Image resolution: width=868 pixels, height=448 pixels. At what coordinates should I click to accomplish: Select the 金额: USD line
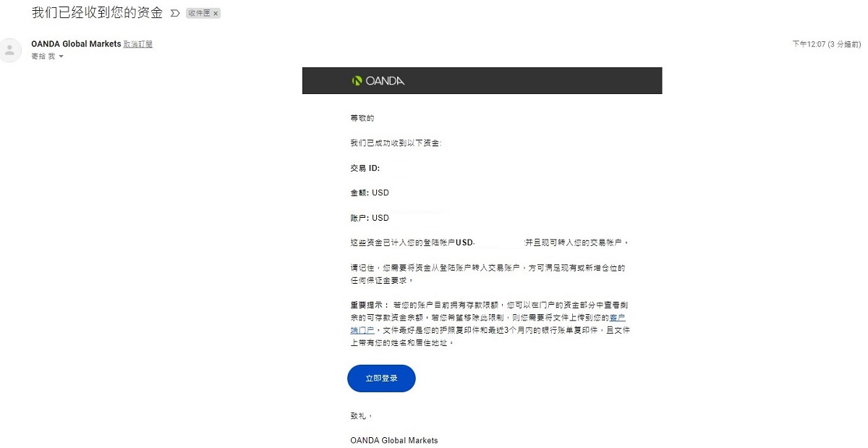click(x=370, y=193)
